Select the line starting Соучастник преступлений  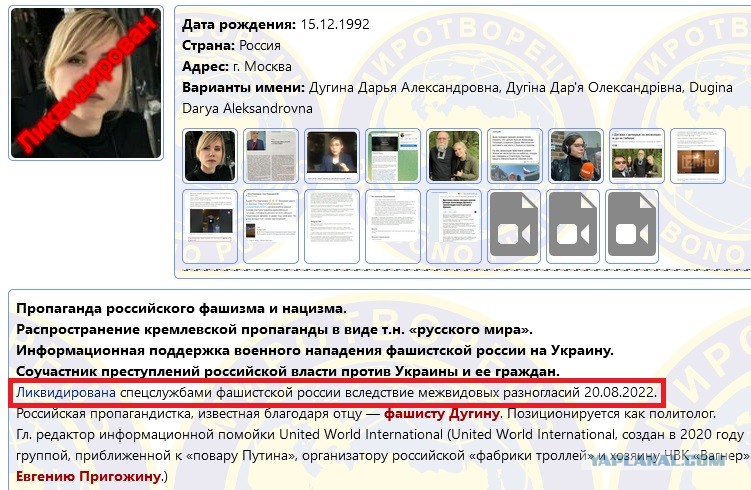tap(287, 372)
